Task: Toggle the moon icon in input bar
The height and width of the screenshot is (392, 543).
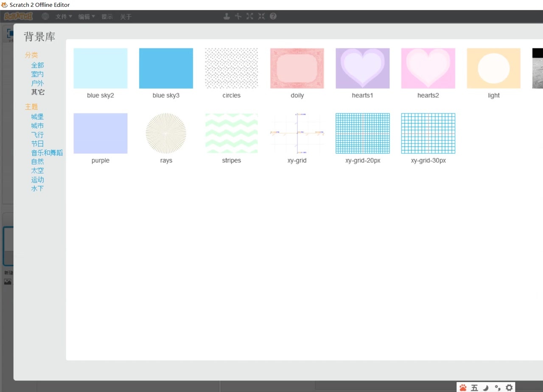Action: (x=486, y=387)
